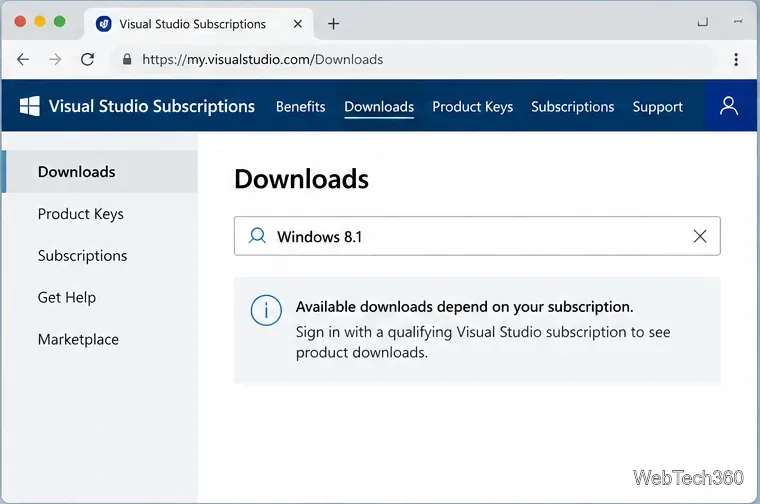Select the Visual Studio Subscriptions browser tab
Viewport: 760px width, 504px height.
tap(199, 24)
